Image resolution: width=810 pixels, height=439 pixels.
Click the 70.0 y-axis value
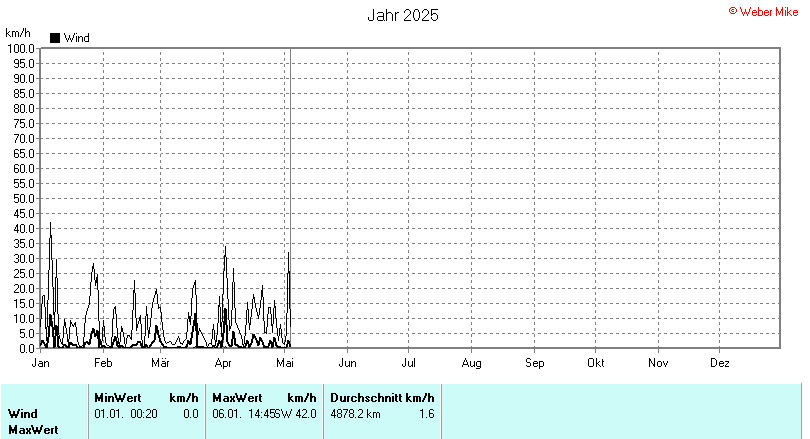(x=23, y=139)
